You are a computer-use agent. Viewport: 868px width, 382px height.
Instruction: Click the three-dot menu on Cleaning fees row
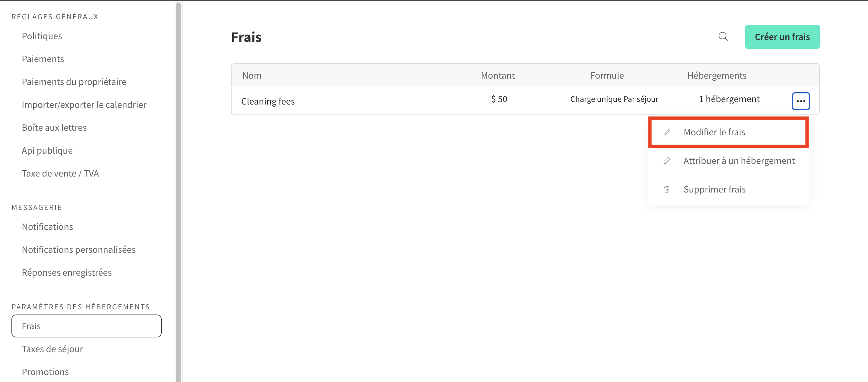click(x=801, y=101)
